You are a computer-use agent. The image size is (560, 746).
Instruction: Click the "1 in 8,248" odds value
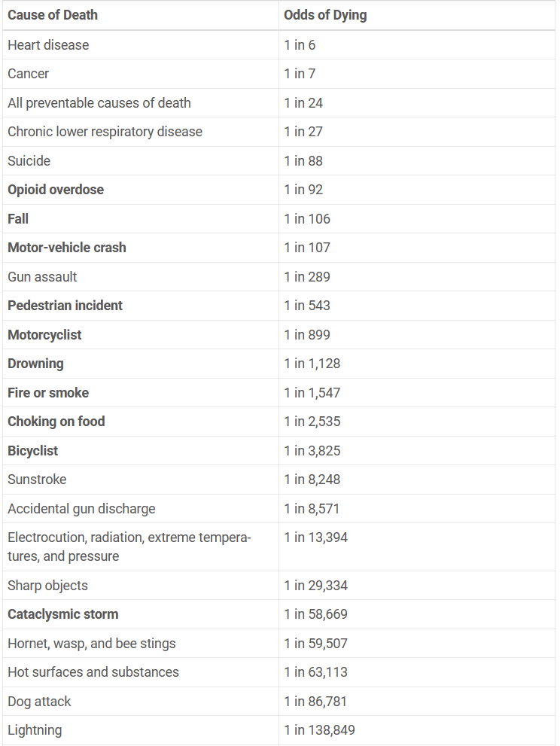click(312, 480)
